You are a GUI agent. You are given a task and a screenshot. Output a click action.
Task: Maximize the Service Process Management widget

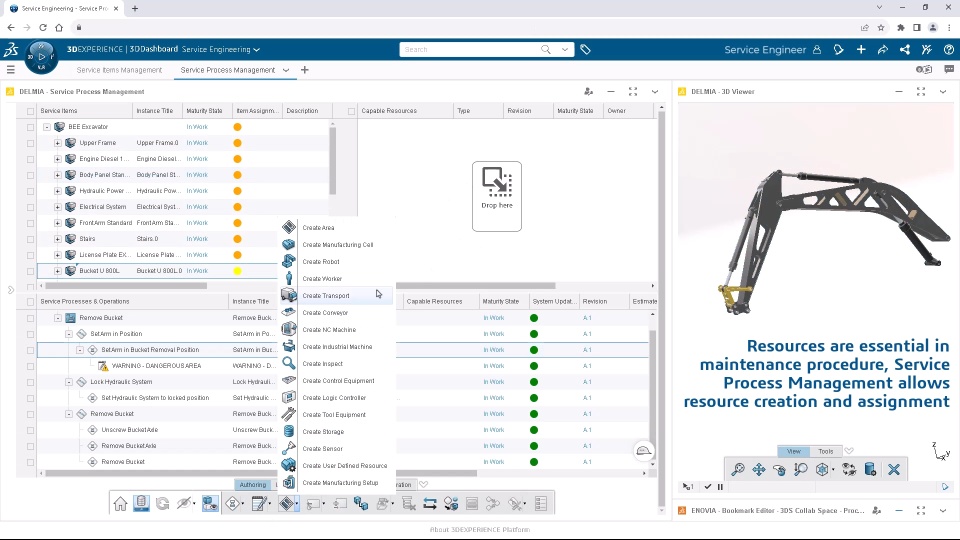click(x=633, y=91)
